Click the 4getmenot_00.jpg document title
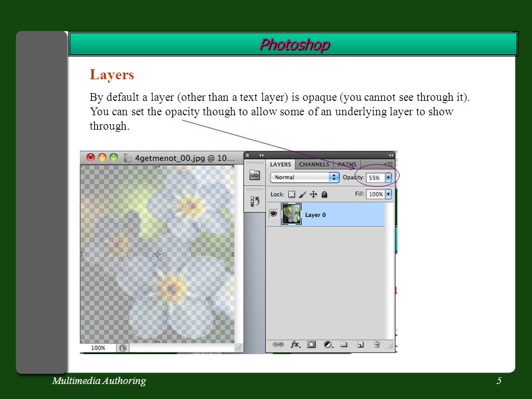This screenshot has width=532, height=399. pos(185,158)
